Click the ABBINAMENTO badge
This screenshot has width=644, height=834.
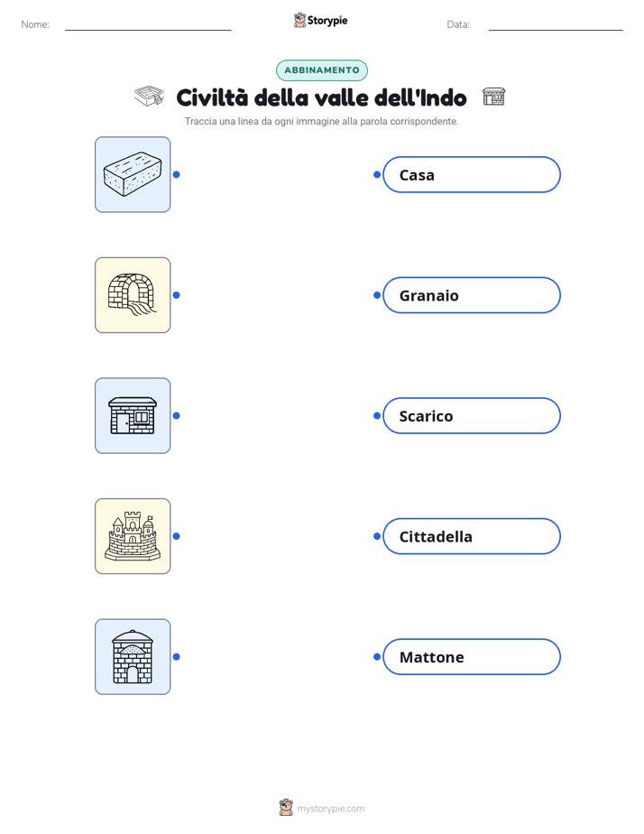coord(322,70)
